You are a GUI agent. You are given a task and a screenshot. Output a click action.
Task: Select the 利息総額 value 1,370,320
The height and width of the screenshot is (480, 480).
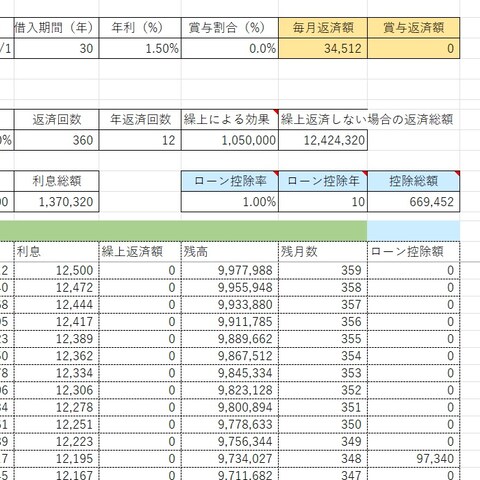[x=56, y=202]
